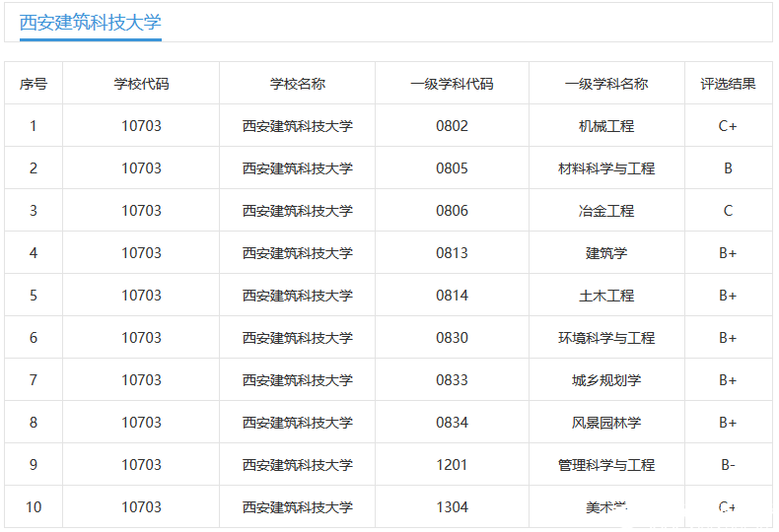Click school name 西安建筑科技大学 in row 10
This screenshot has height=532, width=779.
tap(297, 507)
